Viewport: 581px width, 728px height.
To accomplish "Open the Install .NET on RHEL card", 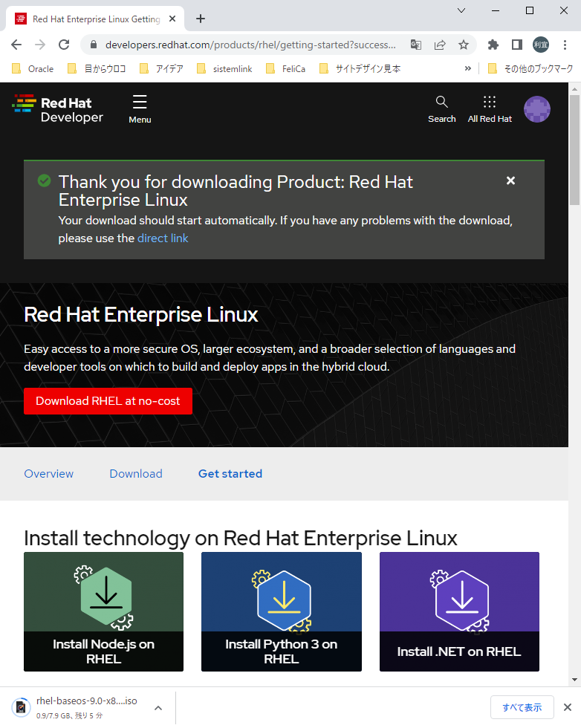I will click(x=459, y=611).
